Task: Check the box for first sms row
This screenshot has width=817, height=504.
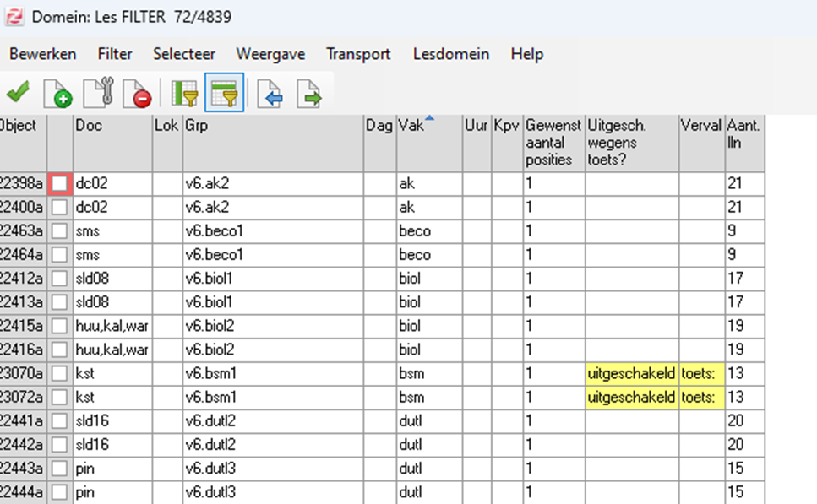Action: tap(59, 230)
